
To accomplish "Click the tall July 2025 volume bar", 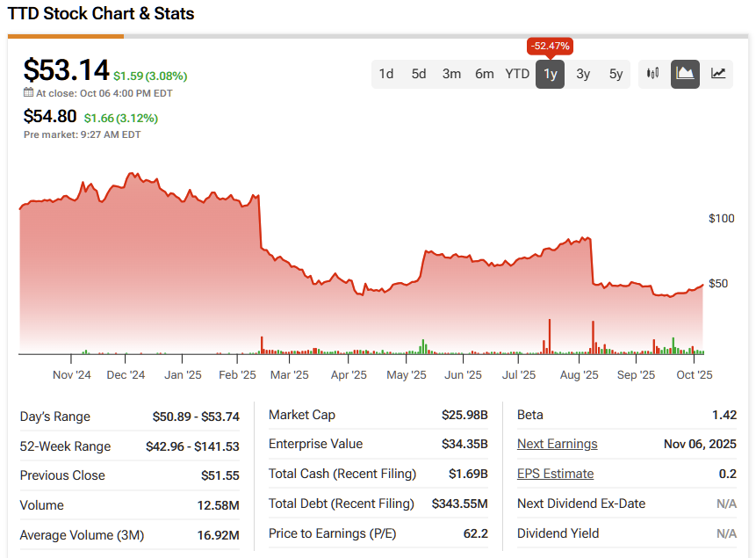I will click(x=550, y=337).
